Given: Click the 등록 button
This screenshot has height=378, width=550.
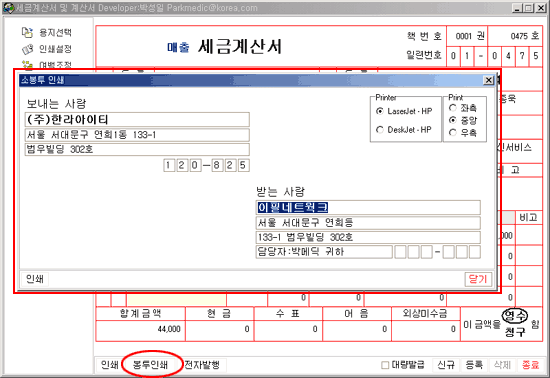Looking at the screenshot, I should pyautogui.click(x=474, y=365).
